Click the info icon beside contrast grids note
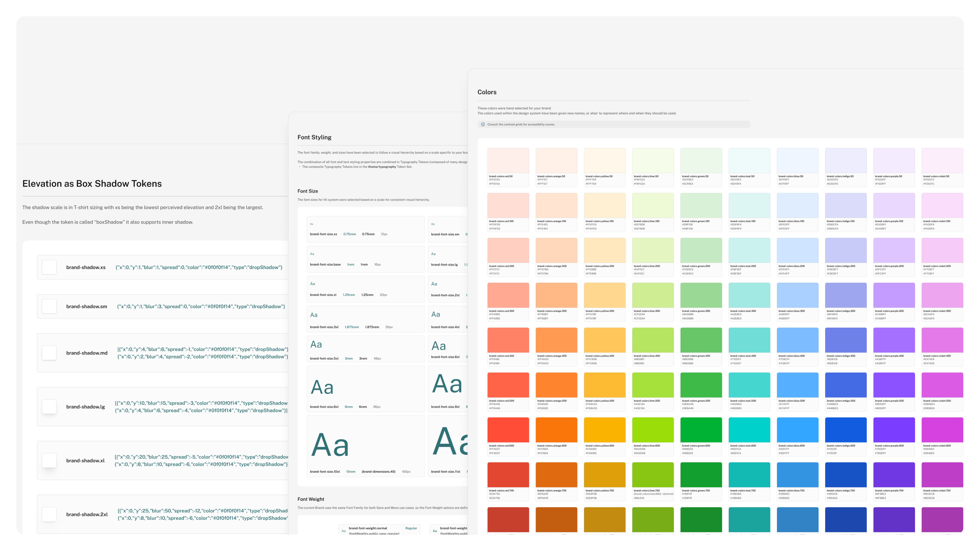 tap(483, 124)
